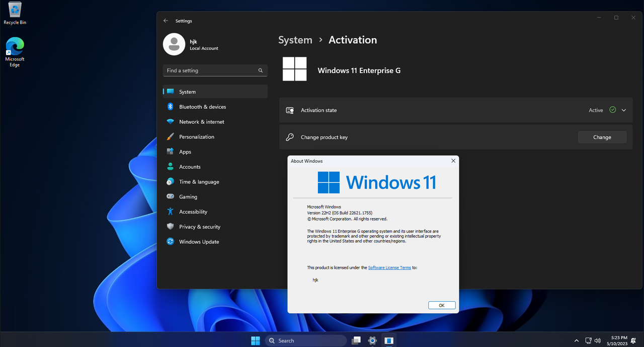The image size is (644, 347).
Task: Open Bluetooth & devices settings
Action: tap(215, 107)
